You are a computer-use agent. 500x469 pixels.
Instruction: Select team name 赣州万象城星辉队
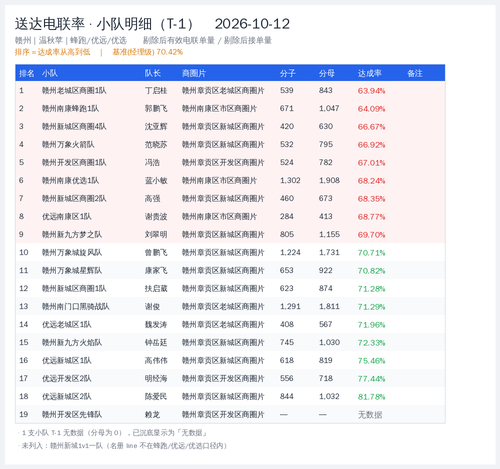tap(72, 270)
